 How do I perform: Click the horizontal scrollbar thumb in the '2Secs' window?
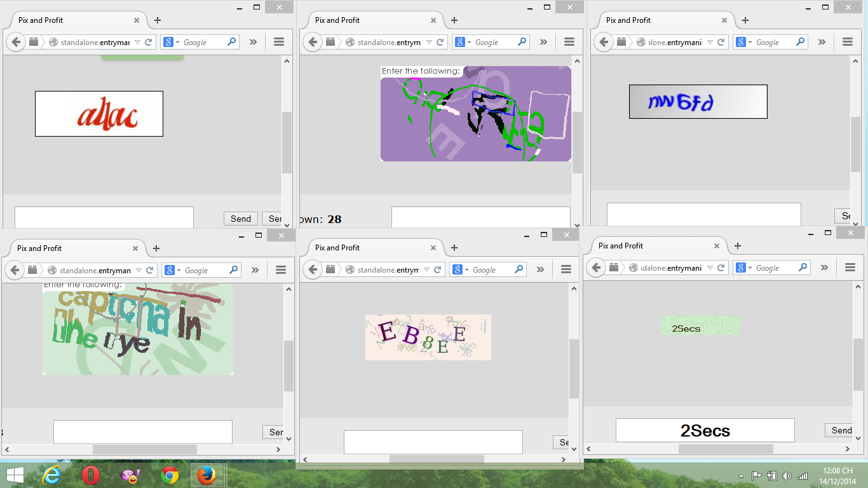(726, 449)
